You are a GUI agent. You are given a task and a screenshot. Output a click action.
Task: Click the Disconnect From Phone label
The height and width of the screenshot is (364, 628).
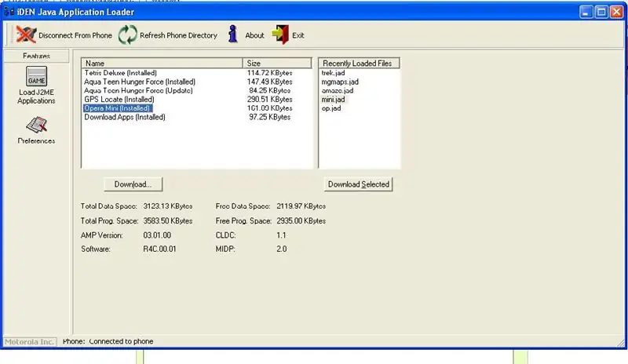pyautogui.click(x=75, y=35)
